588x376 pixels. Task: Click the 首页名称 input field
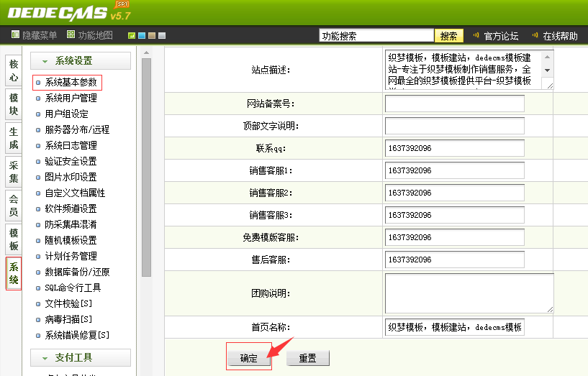(455, 327)
